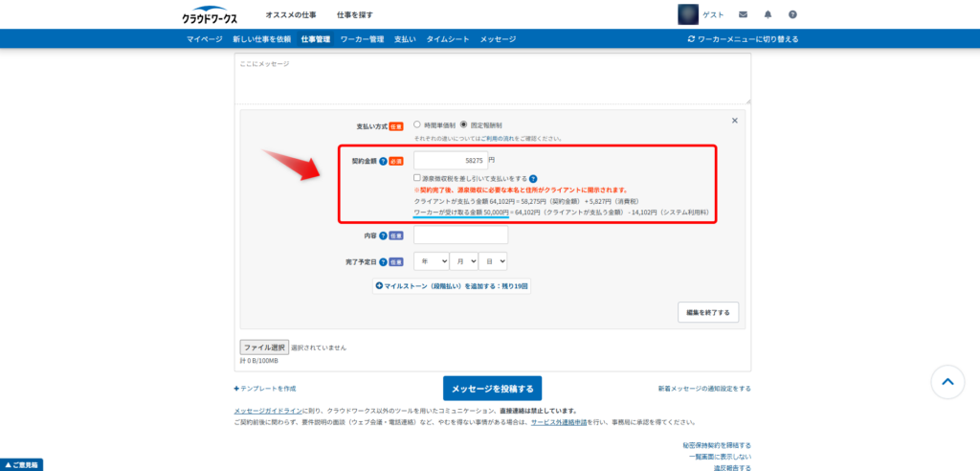Viewport: 980px width, 471px height.
Task: Select the 固定報酬制 radio button
Action: 464,124
